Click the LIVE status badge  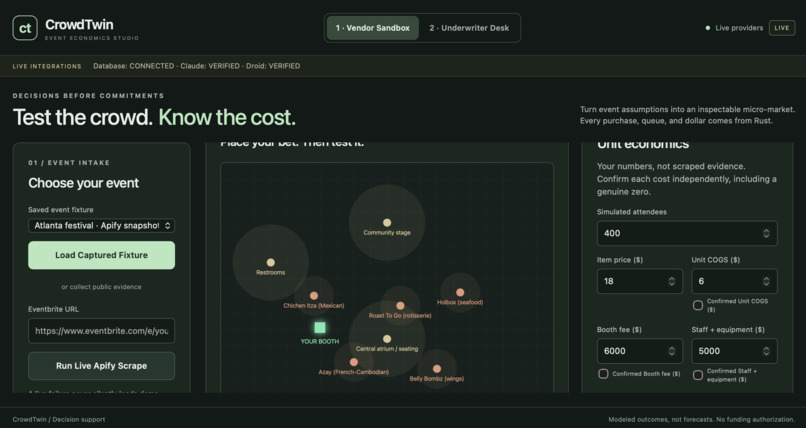[781, 28]
